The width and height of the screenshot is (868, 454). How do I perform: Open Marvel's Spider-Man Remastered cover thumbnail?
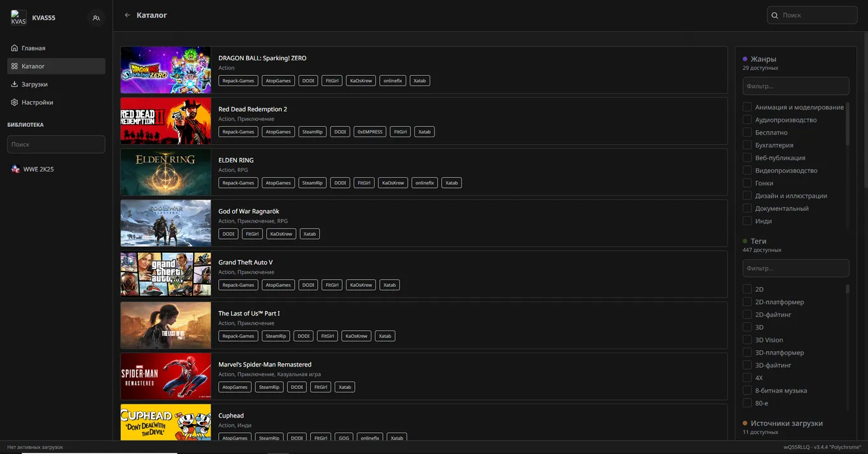[x=166, y=376]
